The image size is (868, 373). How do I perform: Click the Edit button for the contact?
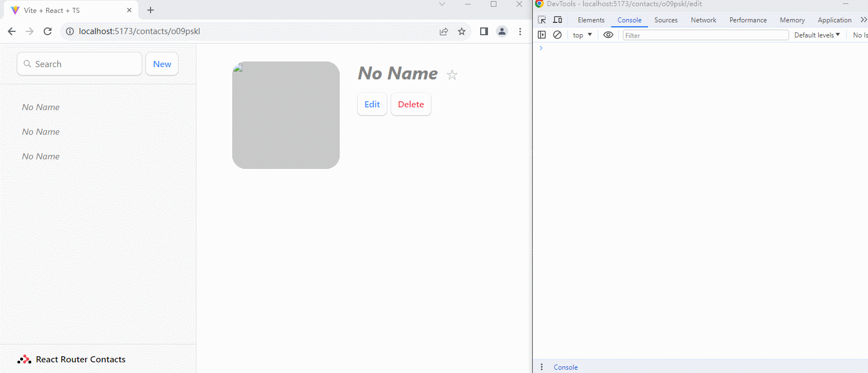coord(372,105)
